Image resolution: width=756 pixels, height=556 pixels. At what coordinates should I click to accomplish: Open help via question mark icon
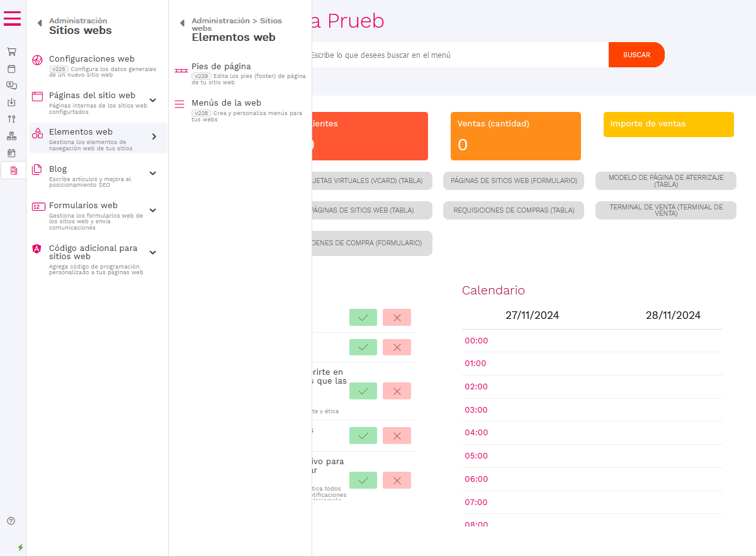click(x=11, y=521)
